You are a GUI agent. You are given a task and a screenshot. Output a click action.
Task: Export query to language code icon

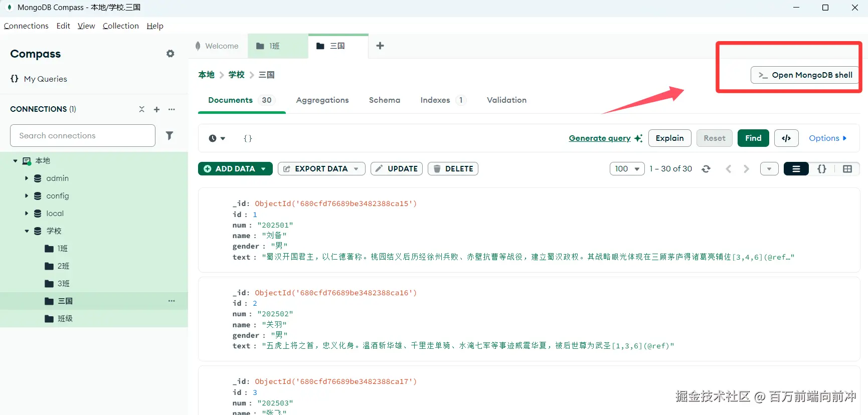coord(786,138)
